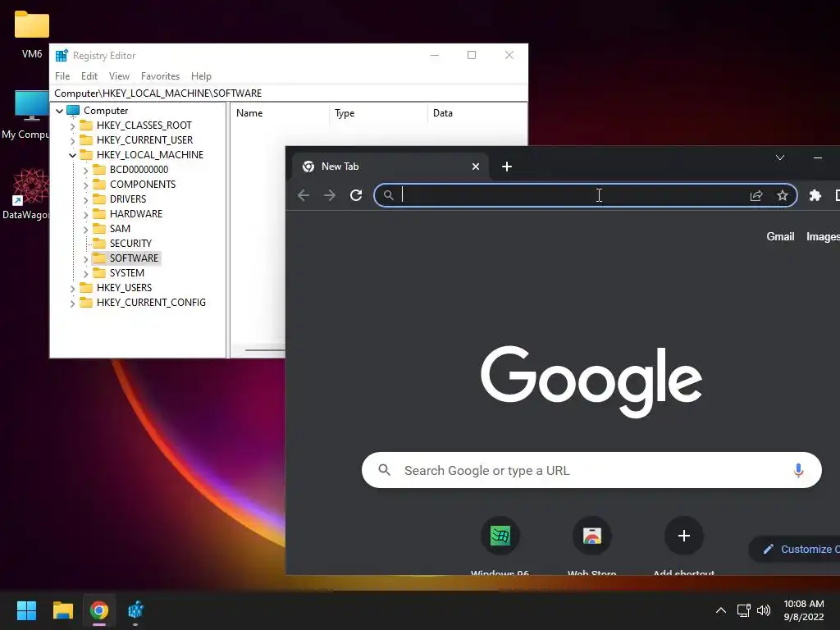Open the Windows 96 shortcut tile
The width and height of the screenshot is (840, 630).
(x=500, y=536)
